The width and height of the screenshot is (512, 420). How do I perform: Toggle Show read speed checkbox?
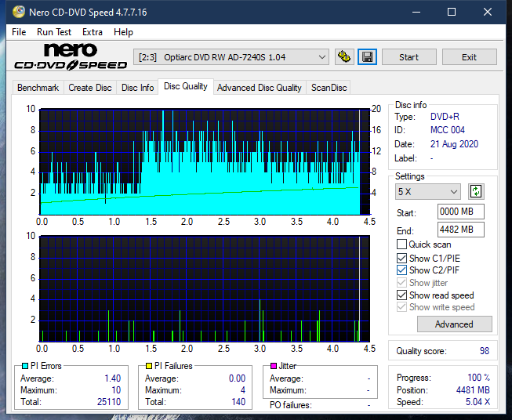click(401, 295)
